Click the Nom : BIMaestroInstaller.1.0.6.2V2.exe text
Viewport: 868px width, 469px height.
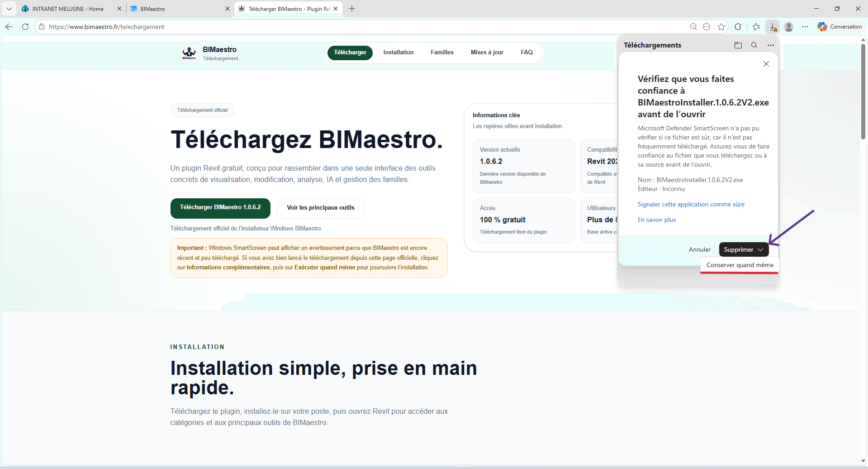[x=690, y=180]
